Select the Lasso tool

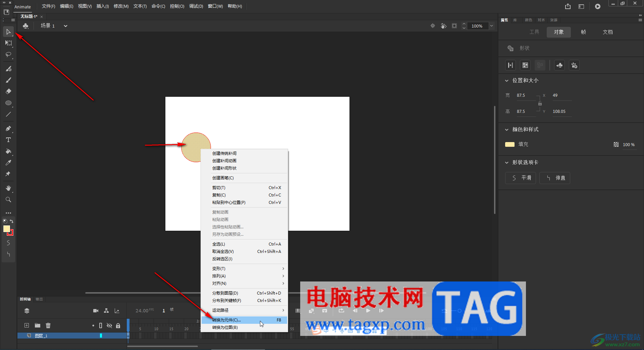8,54
